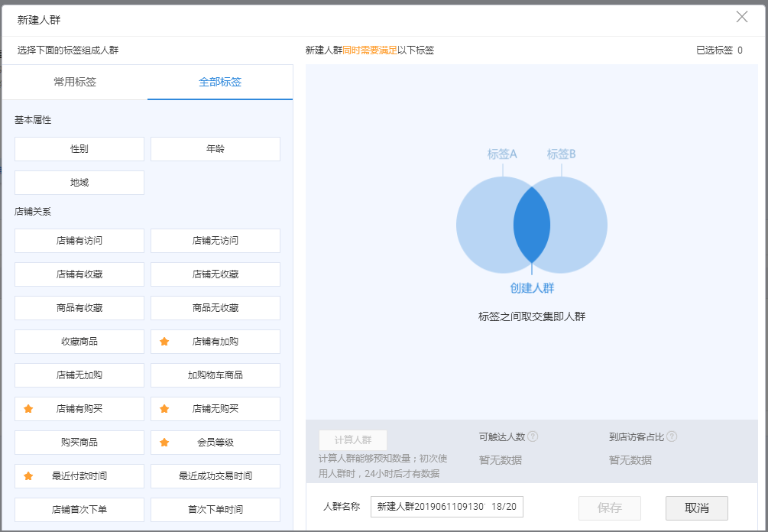Viewport: 768px width, 532px height.
Task: Choose the 店铺无购买 tag label
Action: pyautogui.click(x=215, y=408)
